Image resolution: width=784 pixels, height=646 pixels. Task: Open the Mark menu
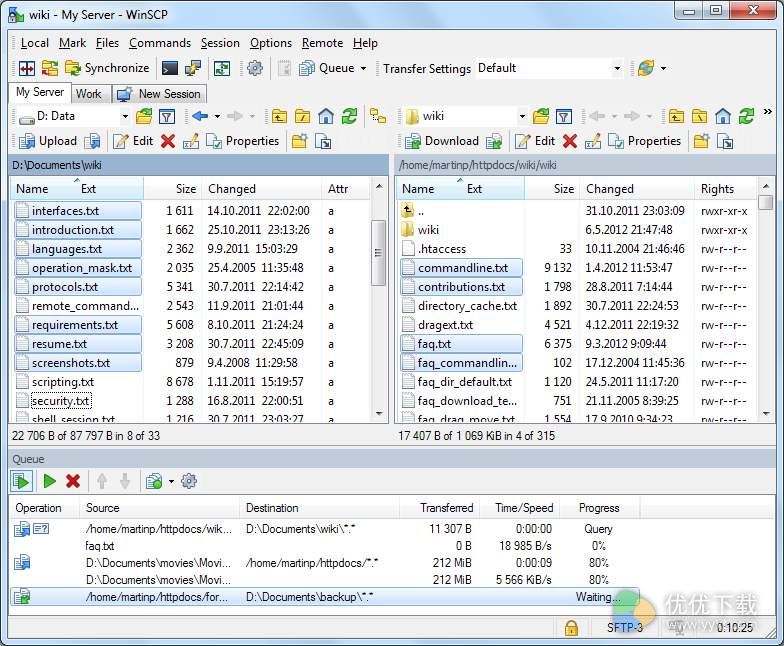pyautogui.click(x=72, y=43)
